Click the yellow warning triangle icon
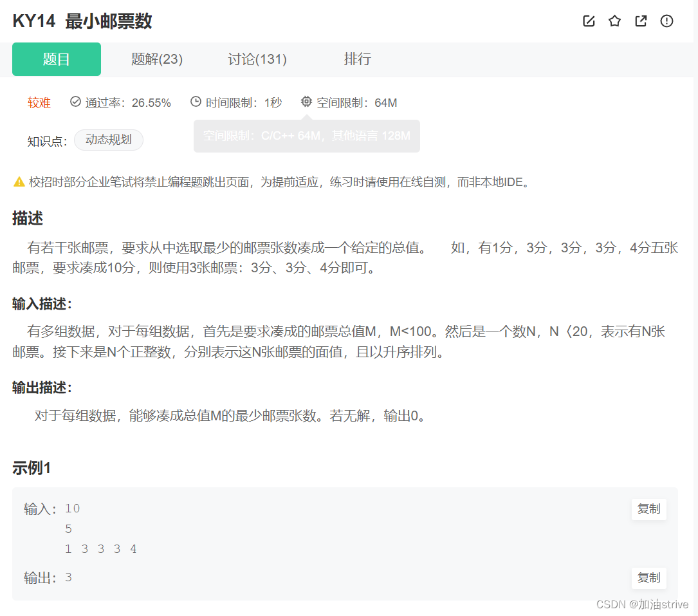The image size is (698, 616). point(19,182)
